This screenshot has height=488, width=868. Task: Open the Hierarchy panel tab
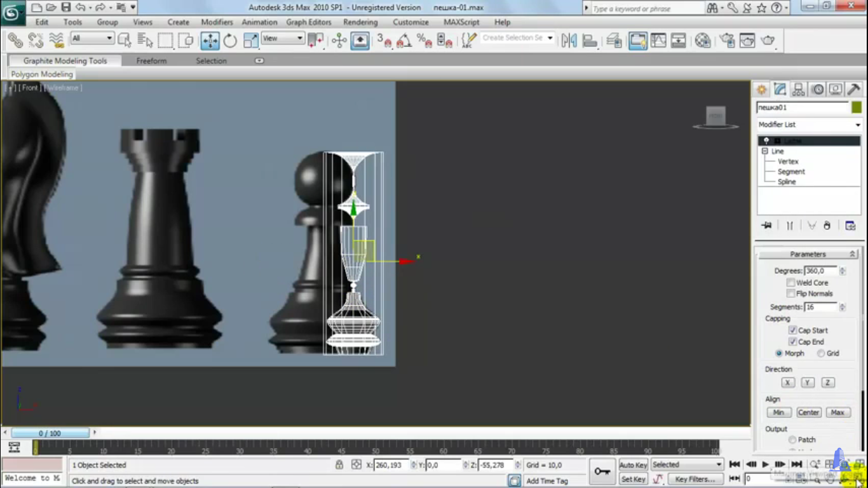[799, 90]
